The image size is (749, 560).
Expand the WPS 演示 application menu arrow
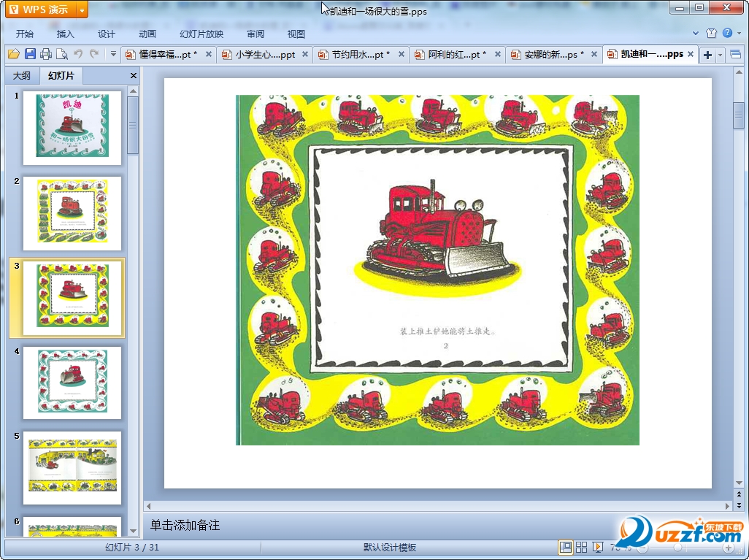(x=81, y=9)
